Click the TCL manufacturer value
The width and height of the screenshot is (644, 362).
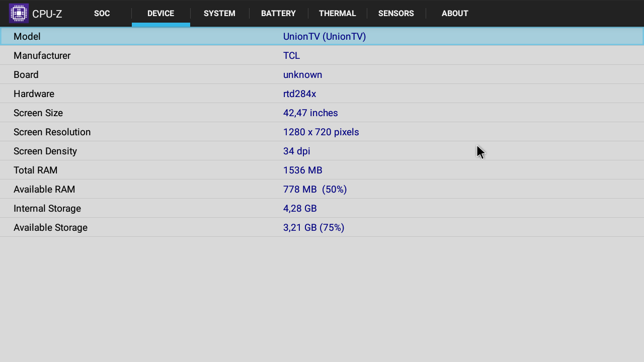(x=291, y=56)
